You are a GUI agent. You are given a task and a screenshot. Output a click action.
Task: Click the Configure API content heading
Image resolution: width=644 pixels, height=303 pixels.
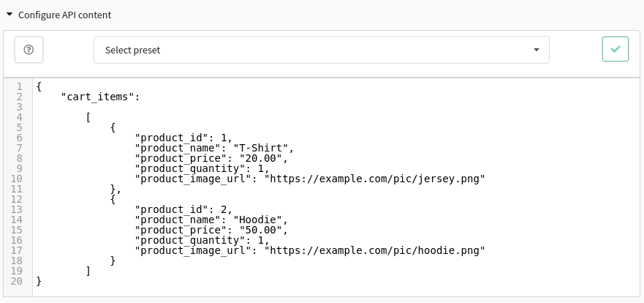[x=64, y=15]
